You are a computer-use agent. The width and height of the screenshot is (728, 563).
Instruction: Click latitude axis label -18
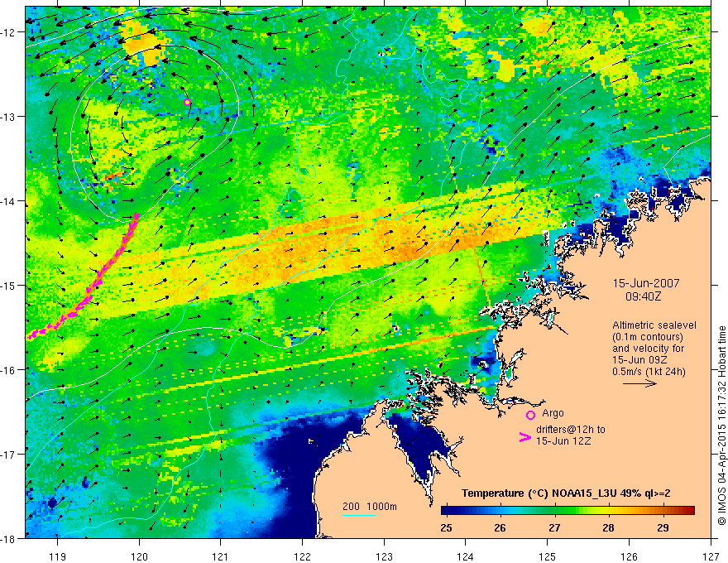click(8, 539)
